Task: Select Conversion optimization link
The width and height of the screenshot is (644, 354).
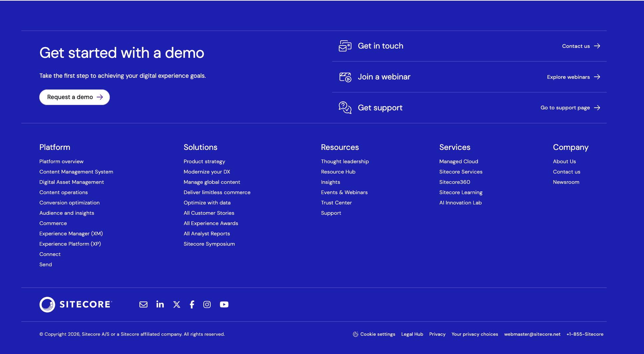Action: pos(70,203)
